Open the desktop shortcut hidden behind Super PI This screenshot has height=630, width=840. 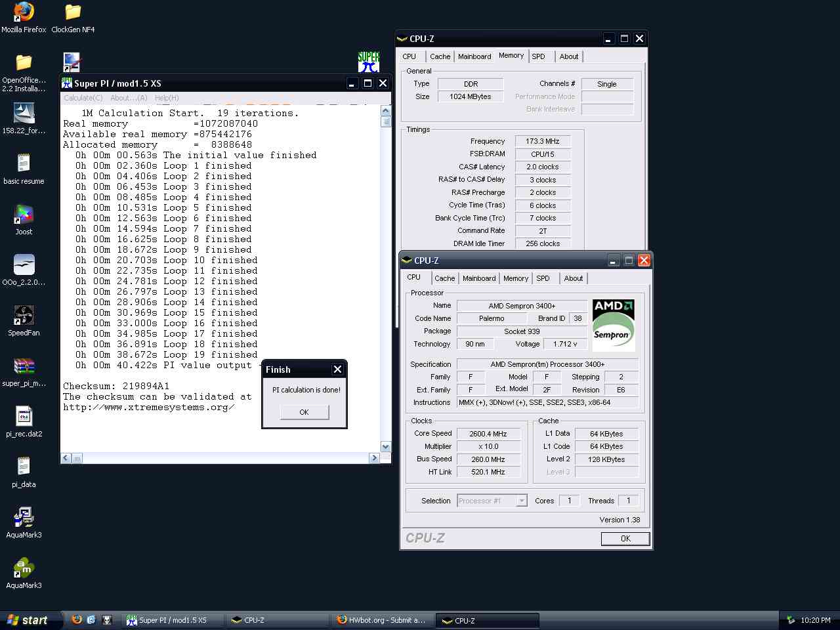(72, 62)
